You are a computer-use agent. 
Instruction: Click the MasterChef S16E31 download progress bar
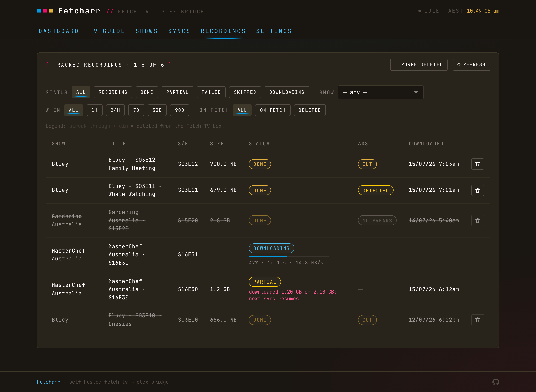pyautogui.click(x=289, y=257)
